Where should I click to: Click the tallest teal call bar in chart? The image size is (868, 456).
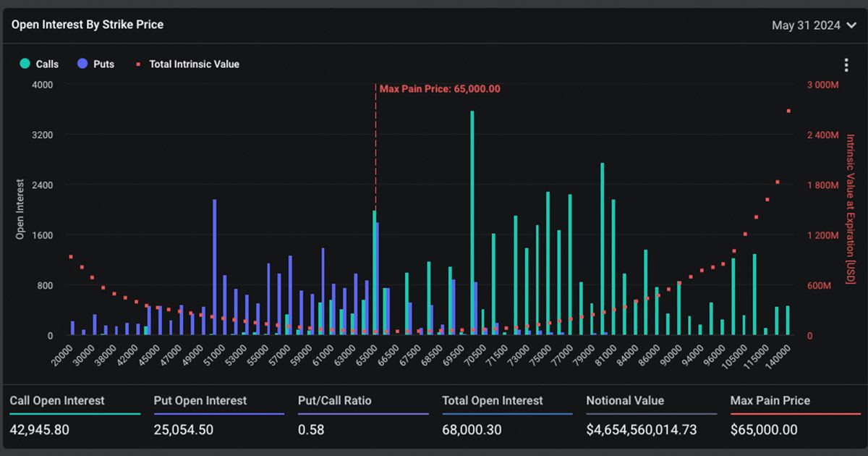pos(472,224)
